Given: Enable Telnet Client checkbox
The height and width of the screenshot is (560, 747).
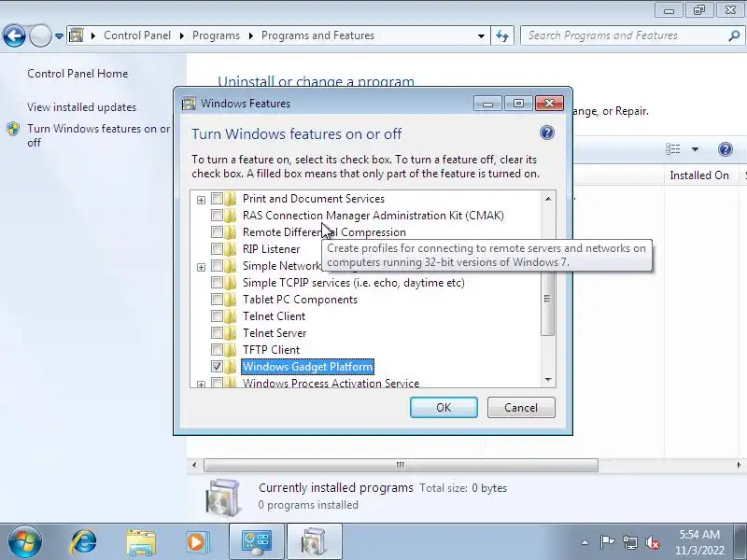Looking at the screenshot, I should point(217,316).
